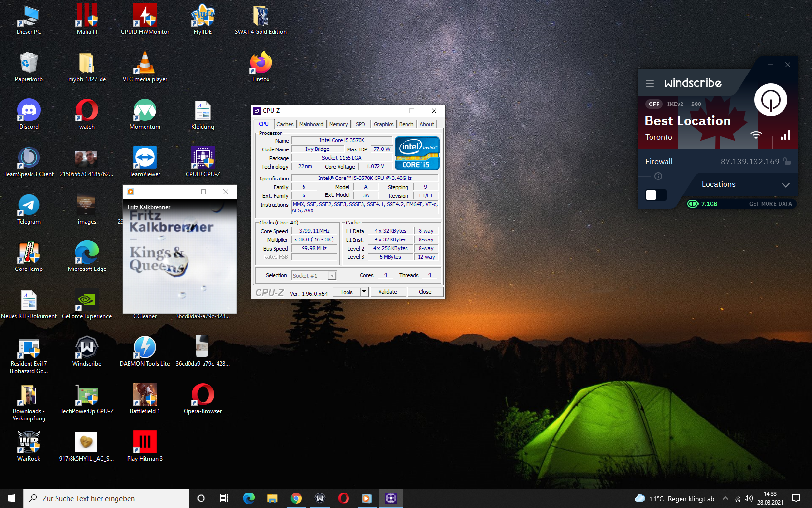
Task: Launch FlyffDE from the desktop
Action: [x=203, y=20]
